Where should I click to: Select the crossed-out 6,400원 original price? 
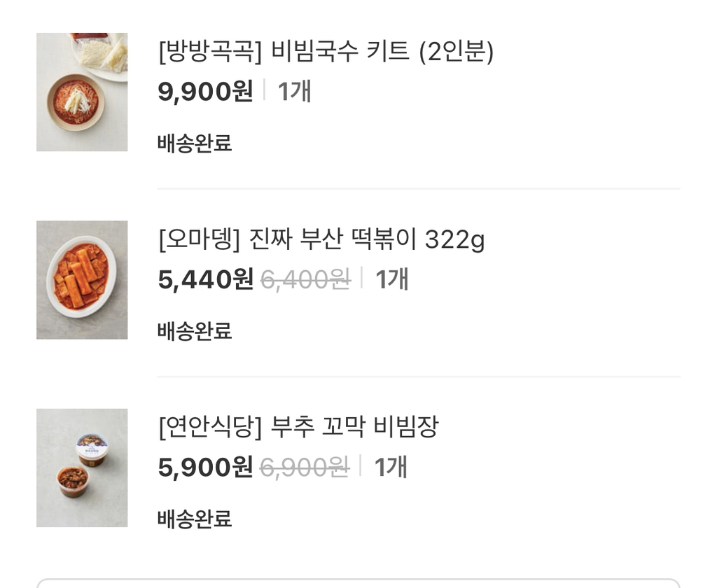(x=306, y=279)
